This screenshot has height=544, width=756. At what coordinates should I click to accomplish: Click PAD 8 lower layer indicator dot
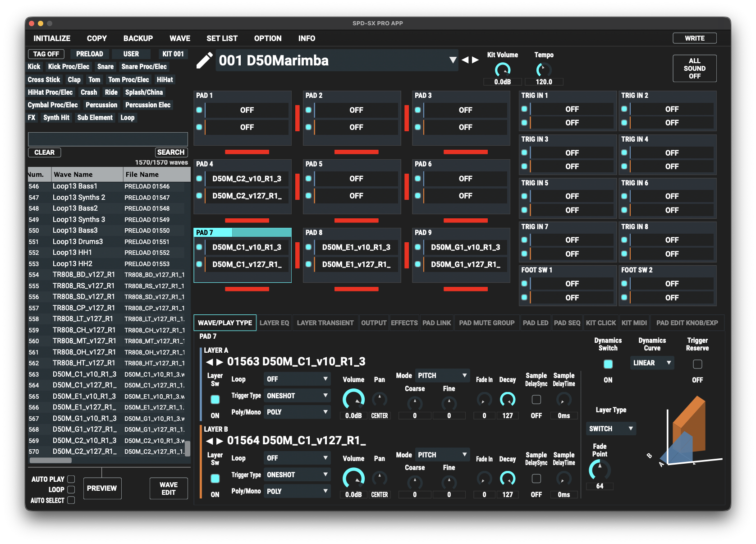pyautogui.click(x=308, y=264)
